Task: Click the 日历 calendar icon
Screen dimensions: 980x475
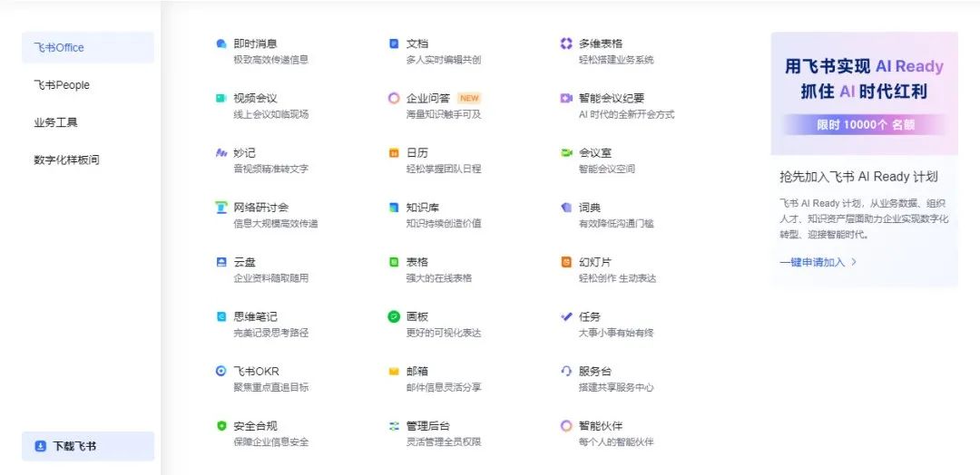Action: coord(394,153)
